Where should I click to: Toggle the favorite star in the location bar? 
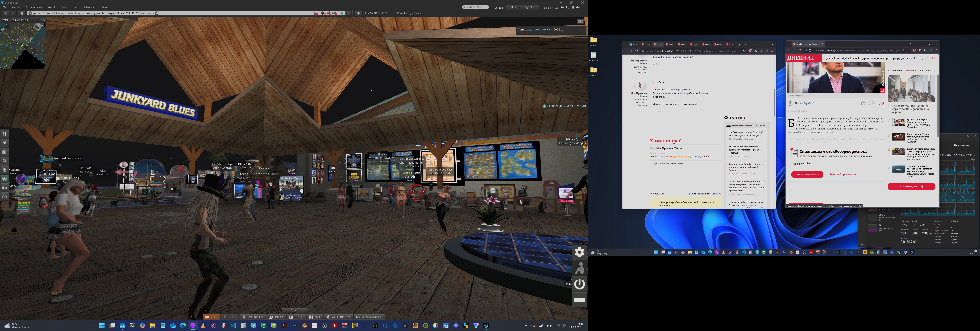click(x=342, y=13)
